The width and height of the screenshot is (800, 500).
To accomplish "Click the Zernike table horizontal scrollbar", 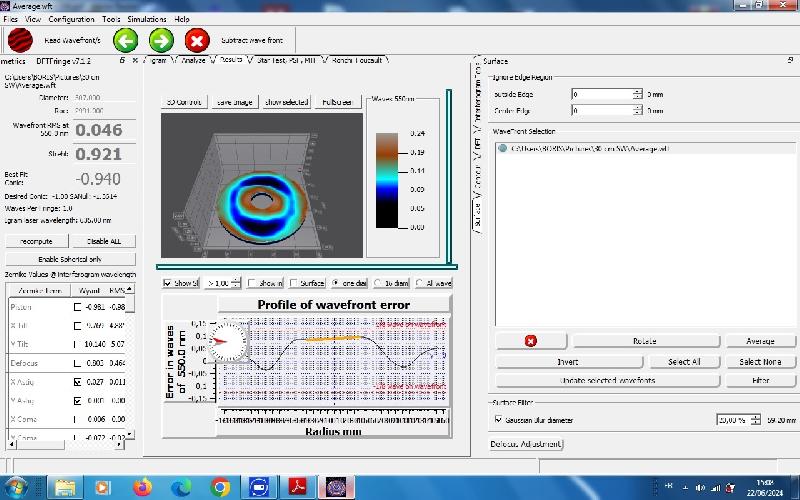I will 65,445.
